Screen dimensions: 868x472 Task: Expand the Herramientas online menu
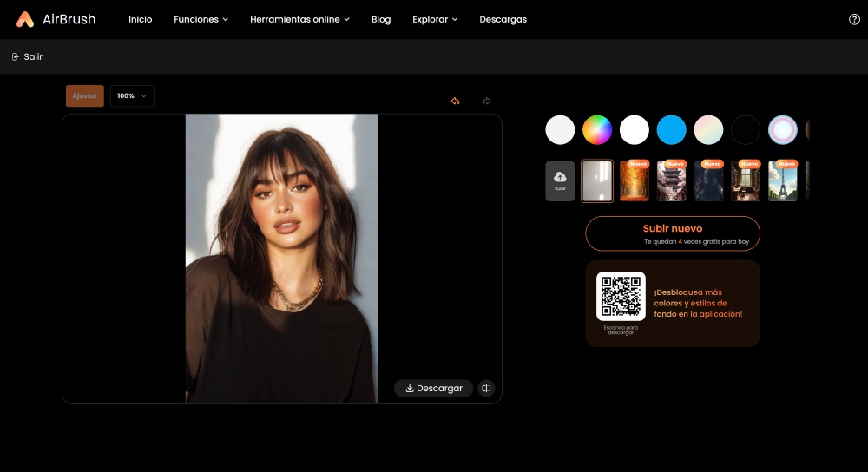coord(299,19)
